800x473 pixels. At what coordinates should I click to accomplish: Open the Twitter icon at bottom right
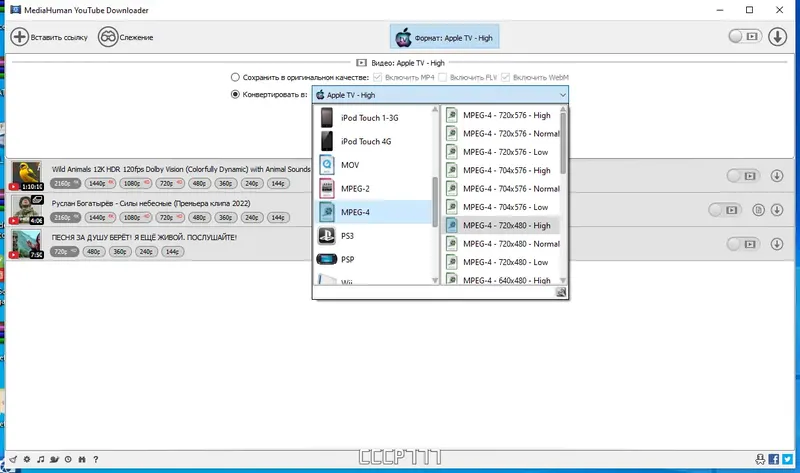click(787, 459)
